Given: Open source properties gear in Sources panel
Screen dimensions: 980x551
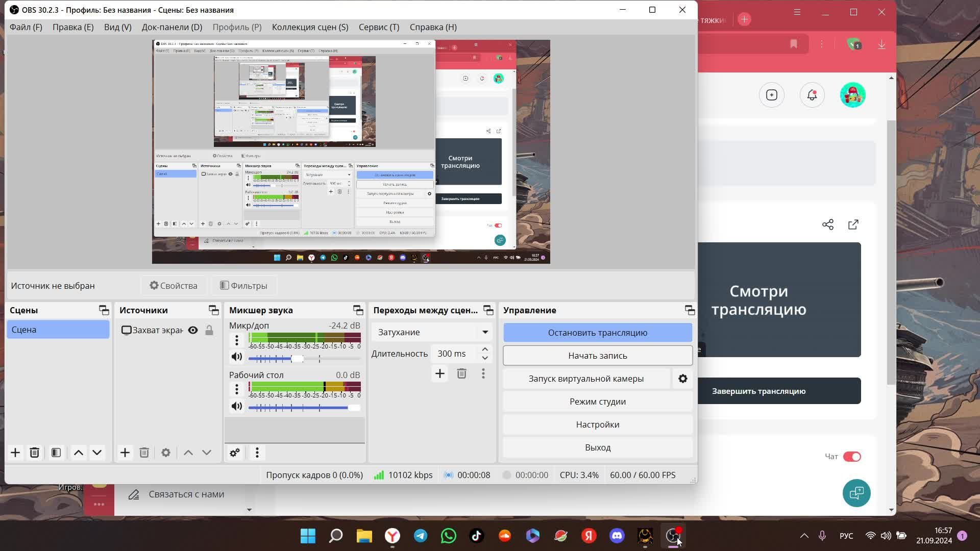Looking at the screenshot, I should pos(166,453).
